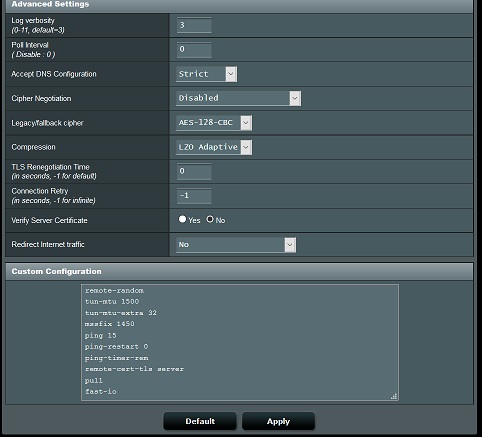
Task: Open the Cipher Negotiation dropdown
Action: (x=238, y=98)
